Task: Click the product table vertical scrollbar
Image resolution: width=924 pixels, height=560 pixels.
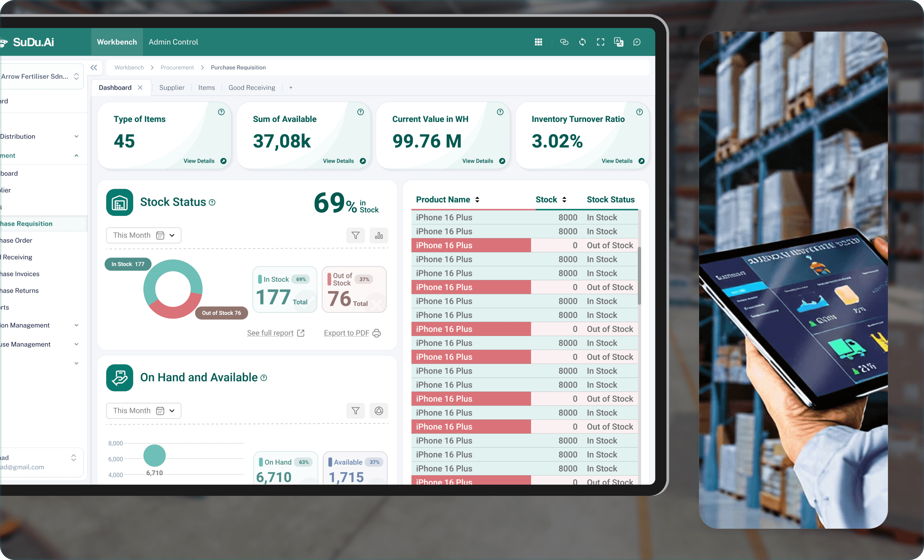Action: click(x=639, y=275)
